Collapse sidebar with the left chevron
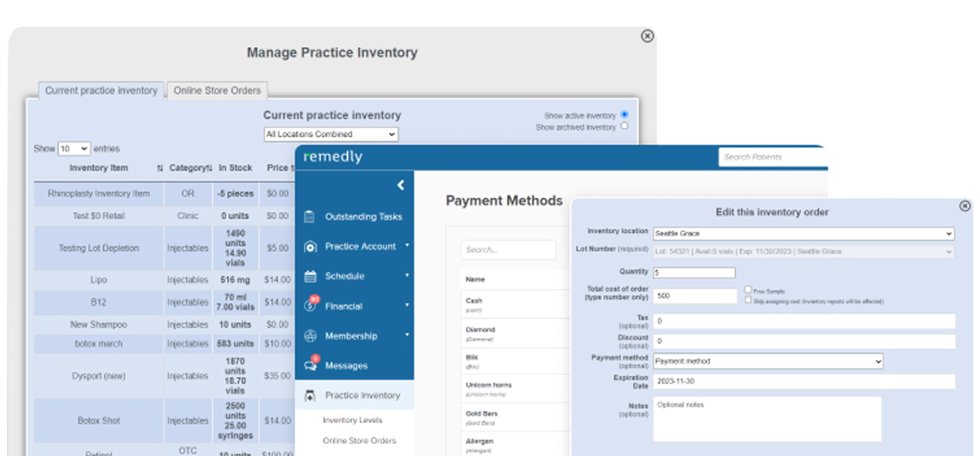980x456 pixels. point(401,185)
